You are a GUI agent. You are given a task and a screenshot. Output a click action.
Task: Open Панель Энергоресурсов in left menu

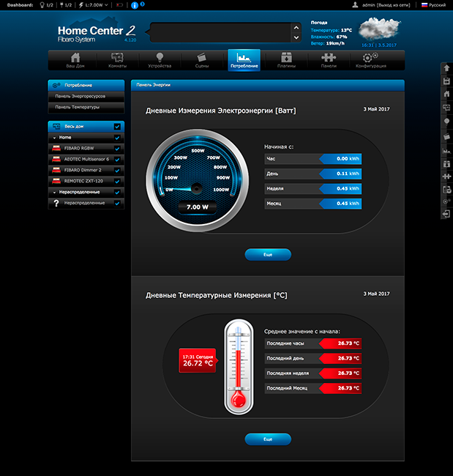tap(86, 97)
